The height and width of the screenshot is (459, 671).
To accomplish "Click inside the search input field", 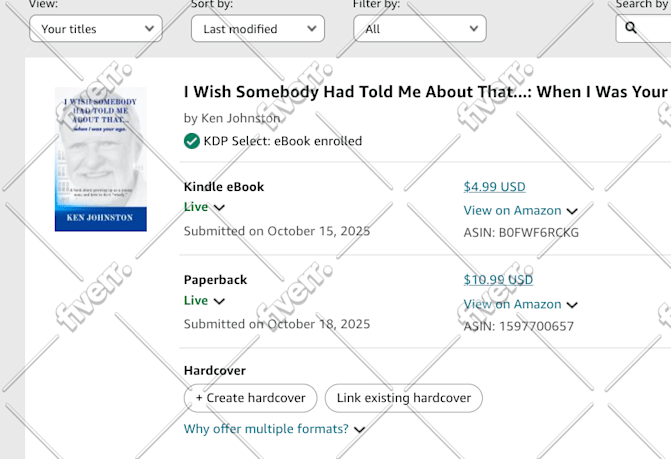I will [656, 28].
